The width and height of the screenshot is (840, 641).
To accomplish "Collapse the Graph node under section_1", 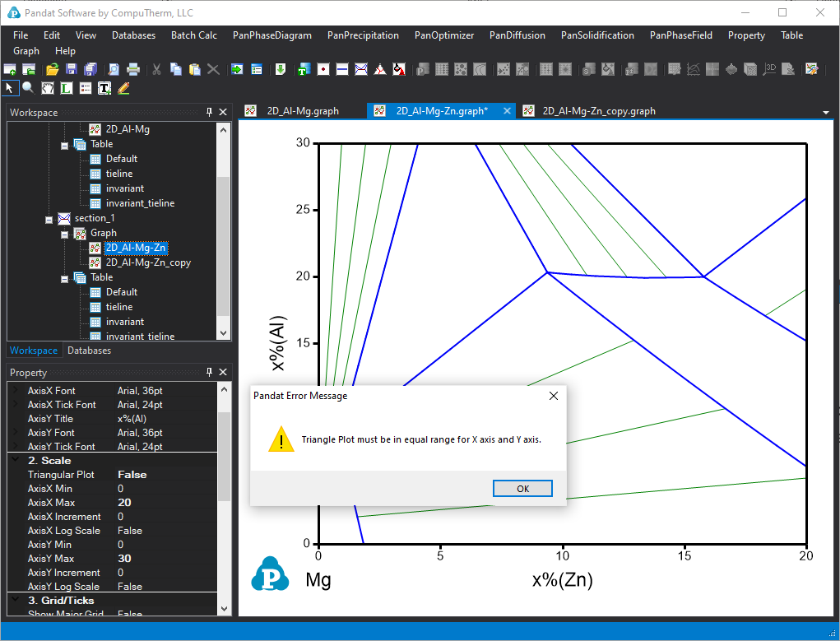I will (65, 235).
